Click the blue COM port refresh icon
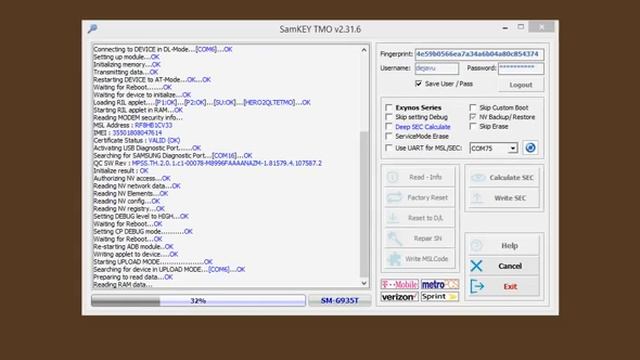The image size is (640, 360). [x=530, y=148]
